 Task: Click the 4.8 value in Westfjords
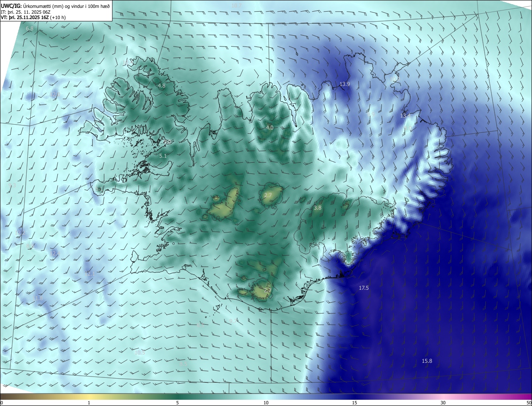(161, 86)
